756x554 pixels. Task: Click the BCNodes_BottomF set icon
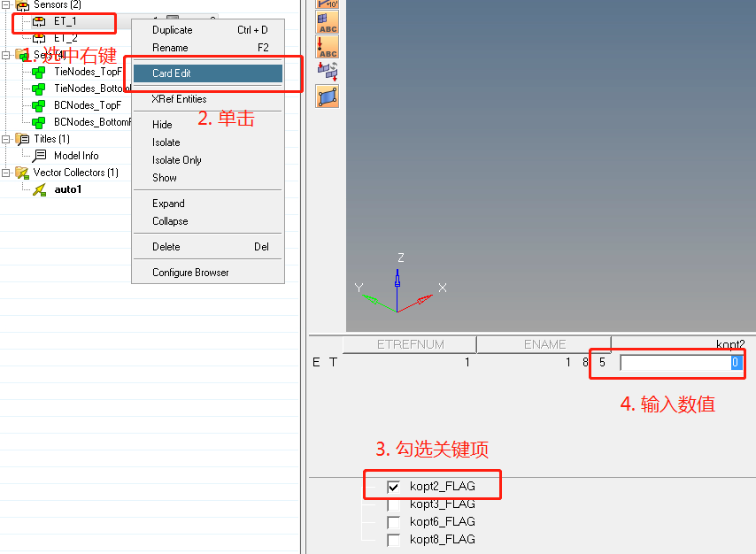click(39, 122)
